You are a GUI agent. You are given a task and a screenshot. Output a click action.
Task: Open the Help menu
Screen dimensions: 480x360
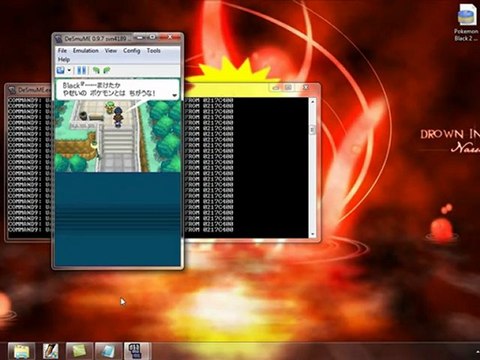(63, 60)
